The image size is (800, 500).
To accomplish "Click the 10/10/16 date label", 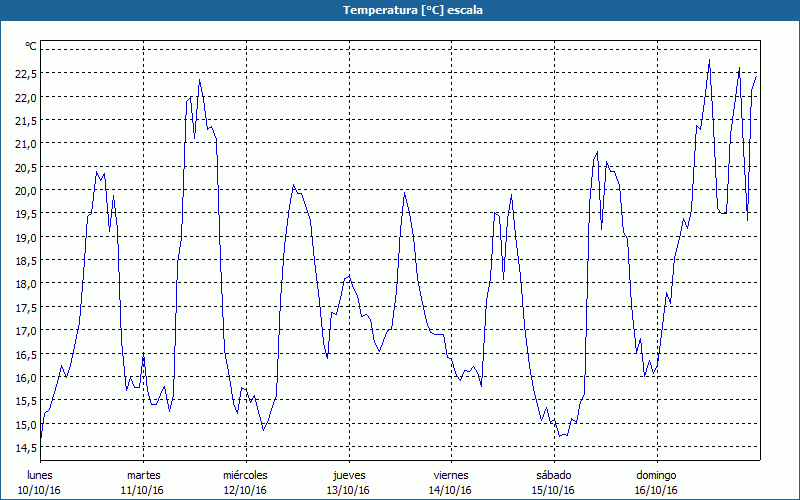I will (x=40, y=490).
